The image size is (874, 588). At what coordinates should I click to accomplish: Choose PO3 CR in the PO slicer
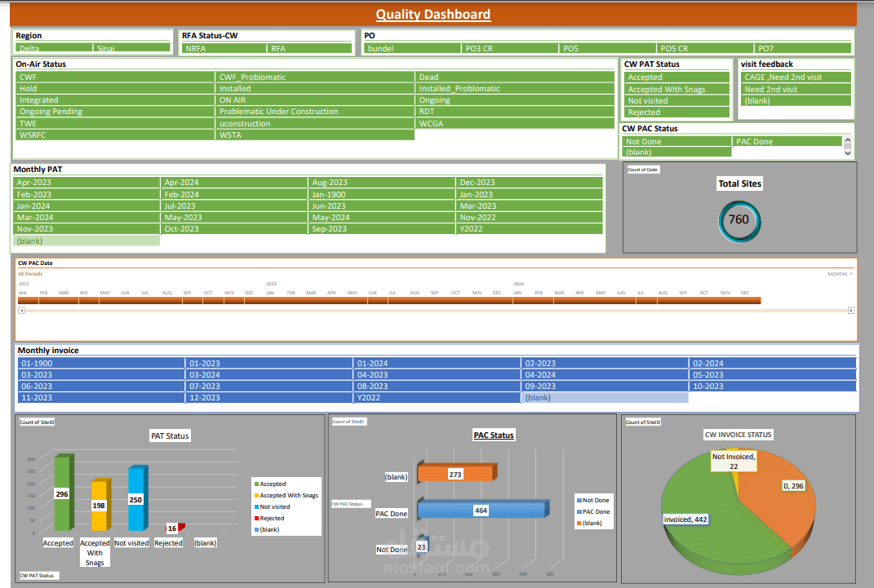click(510, 48)
